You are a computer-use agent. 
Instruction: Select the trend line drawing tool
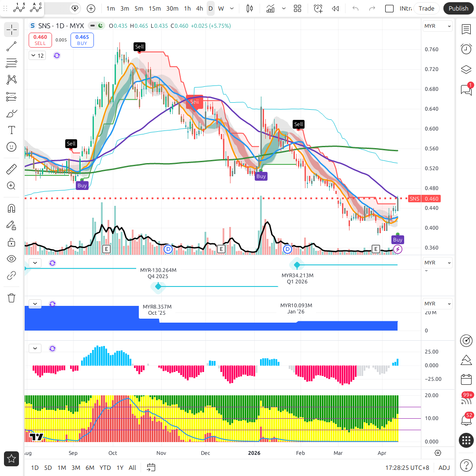tap(11, 46)
